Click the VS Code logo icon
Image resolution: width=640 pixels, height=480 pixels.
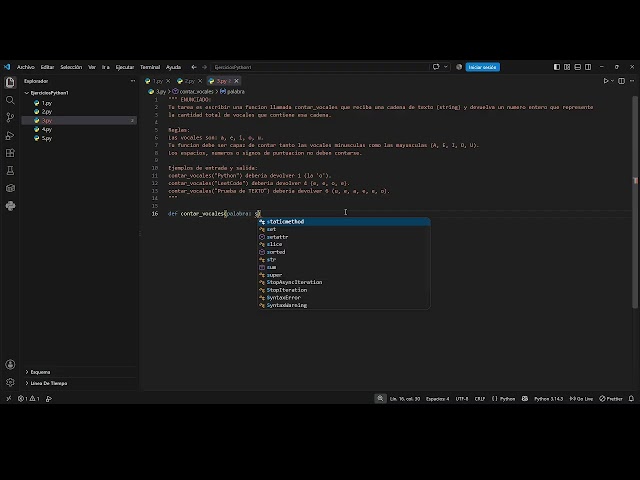tap(7, 67)
